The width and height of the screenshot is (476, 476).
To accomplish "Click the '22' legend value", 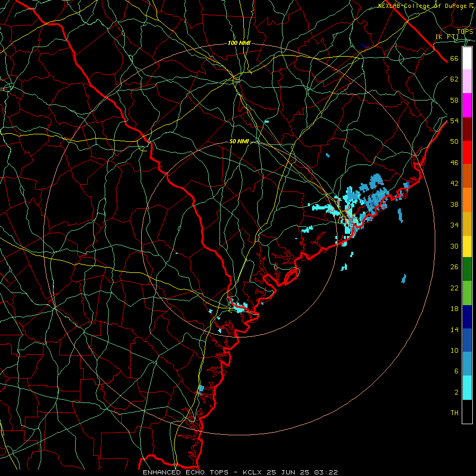I will click(454, 288).
